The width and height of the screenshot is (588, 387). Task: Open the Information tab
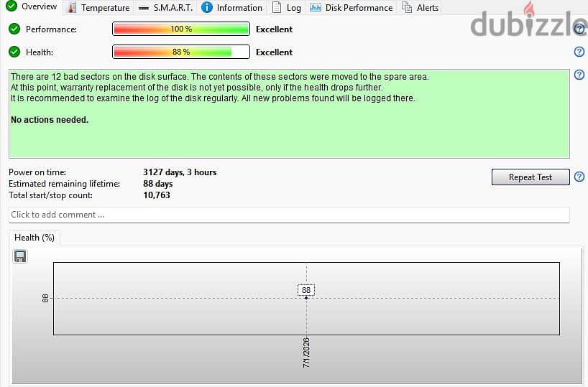coord(231,7)
